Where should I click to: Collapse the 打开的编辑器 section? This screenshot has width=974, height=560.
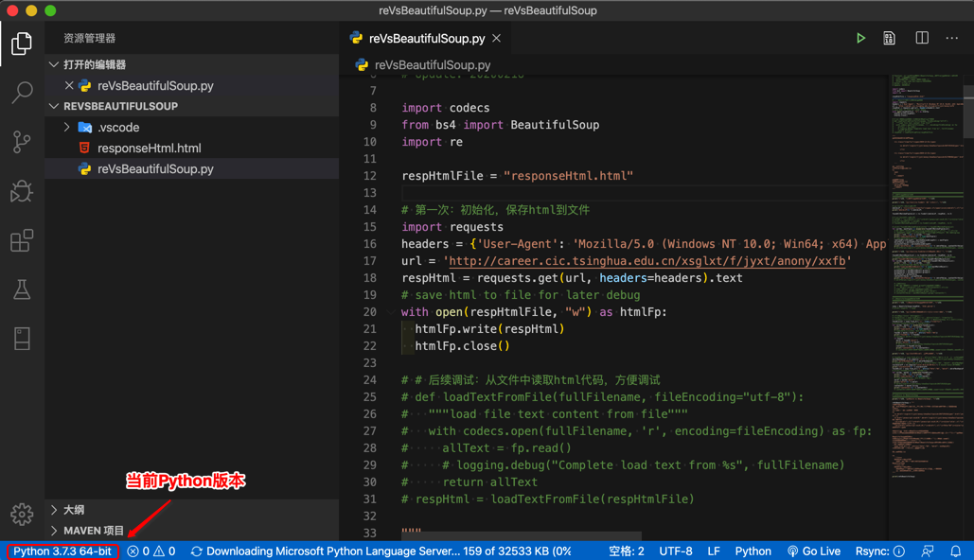pos(54,64)
